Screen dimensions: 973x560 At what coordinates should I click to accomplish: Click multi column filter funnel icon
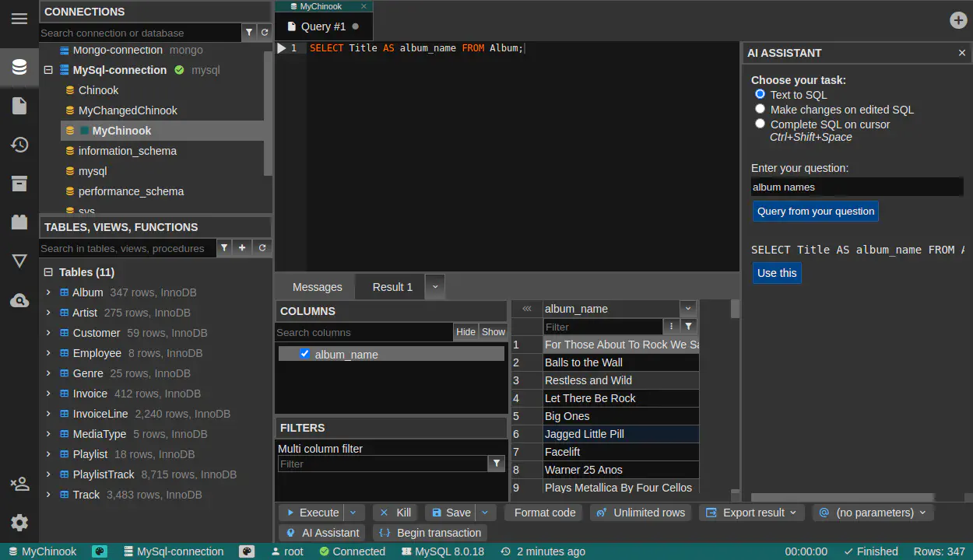496,464
